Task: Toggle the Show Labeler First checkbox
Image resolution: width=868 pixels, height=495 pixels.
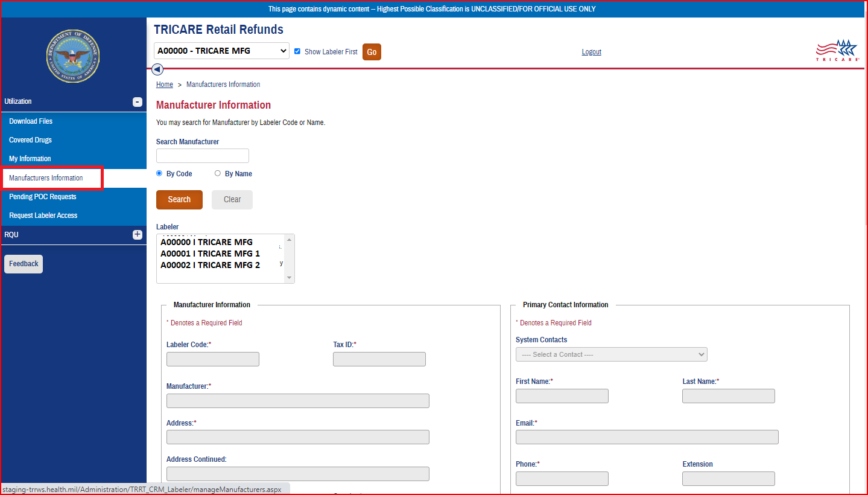Action: pos(297,51)
